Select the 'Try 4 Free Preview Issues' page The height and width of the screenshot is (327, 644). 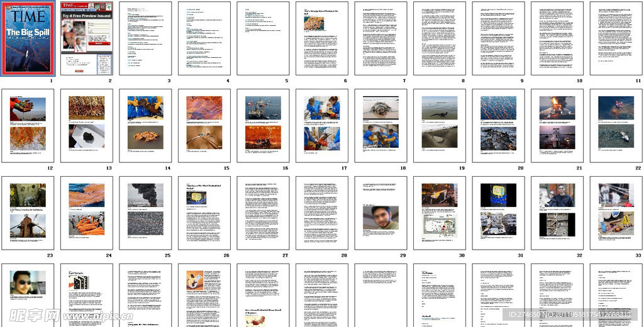click(87, 38)
